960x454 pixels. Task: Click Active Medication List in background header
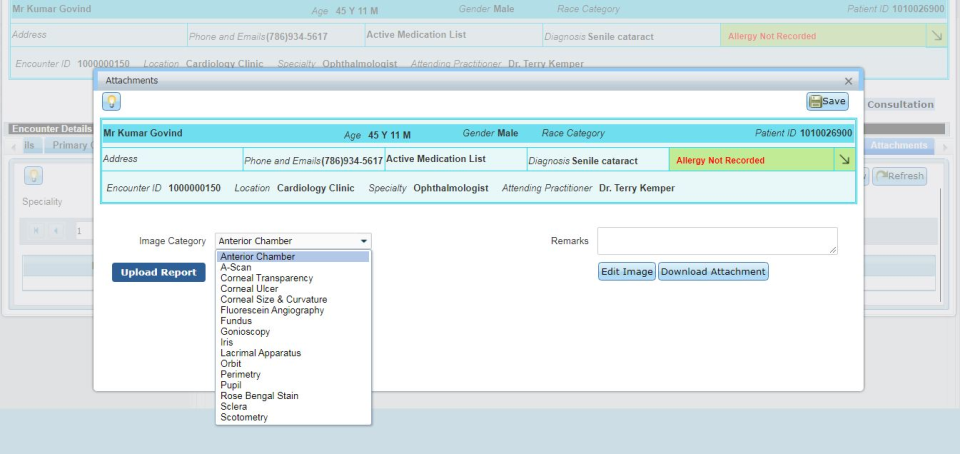[x=416, y=35]
